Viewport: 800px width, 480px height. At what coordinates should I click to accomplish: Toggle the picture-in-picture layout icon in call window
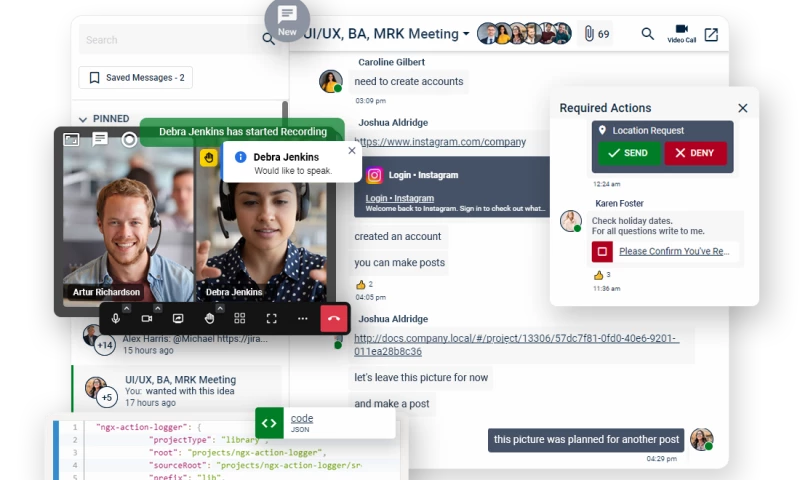pos(71,139)
